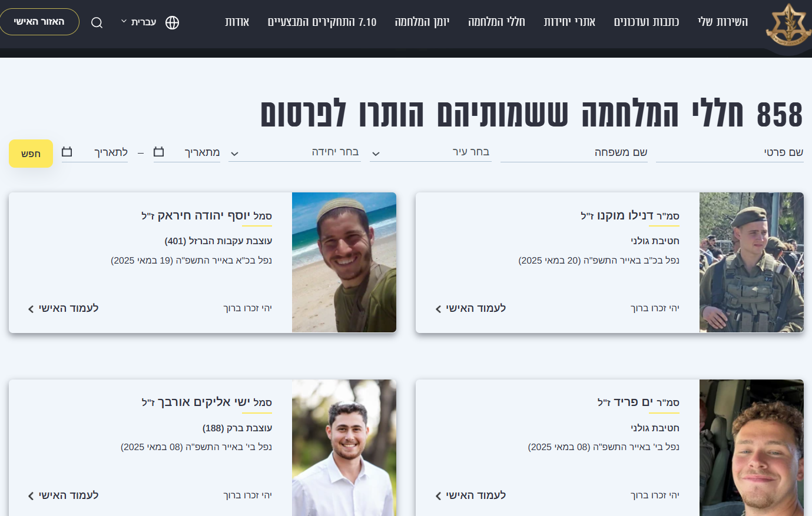Click arrow next to יוסף יהודה חיראק לעמוד האישי

pos(31,309)
